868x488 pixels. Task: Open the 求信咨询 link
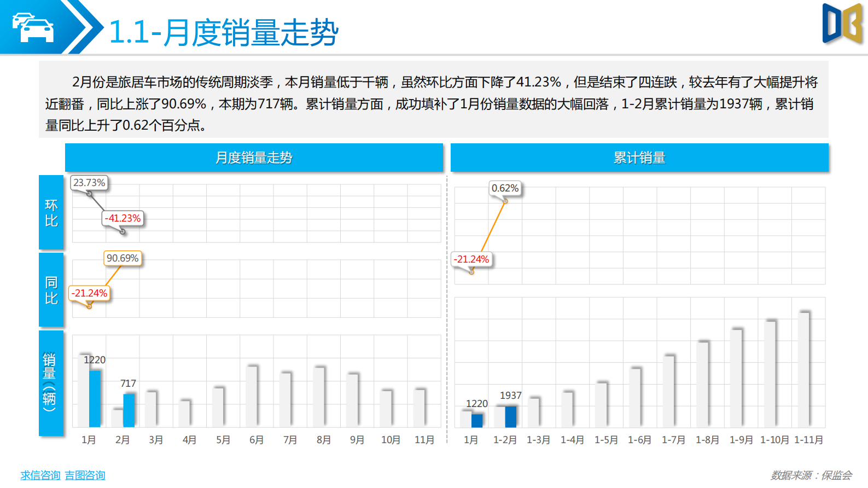click(x=40, y=475)
